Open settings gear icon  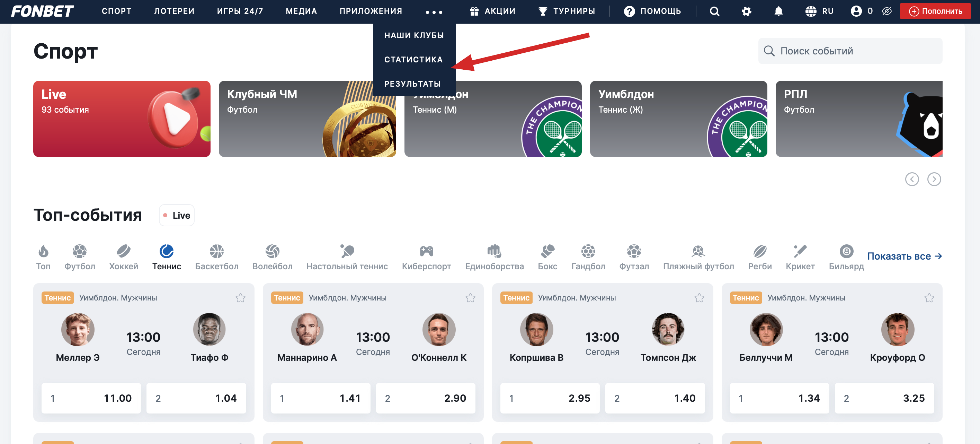click(746, 11)
